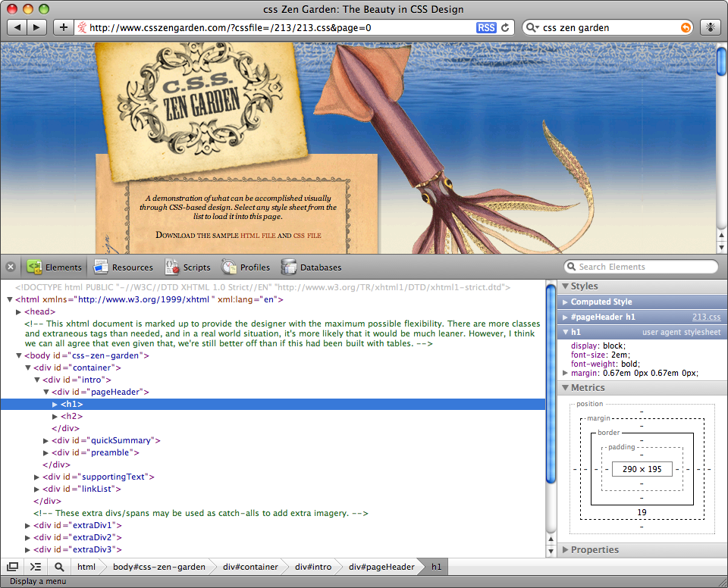
Task: Click the orange snap-back icon in search field
Action: (x=686, y=27)
